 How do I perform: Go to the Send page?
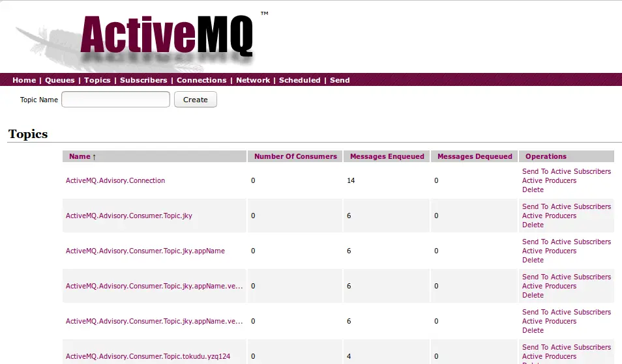pyautogui.click(x=340, y=80)
